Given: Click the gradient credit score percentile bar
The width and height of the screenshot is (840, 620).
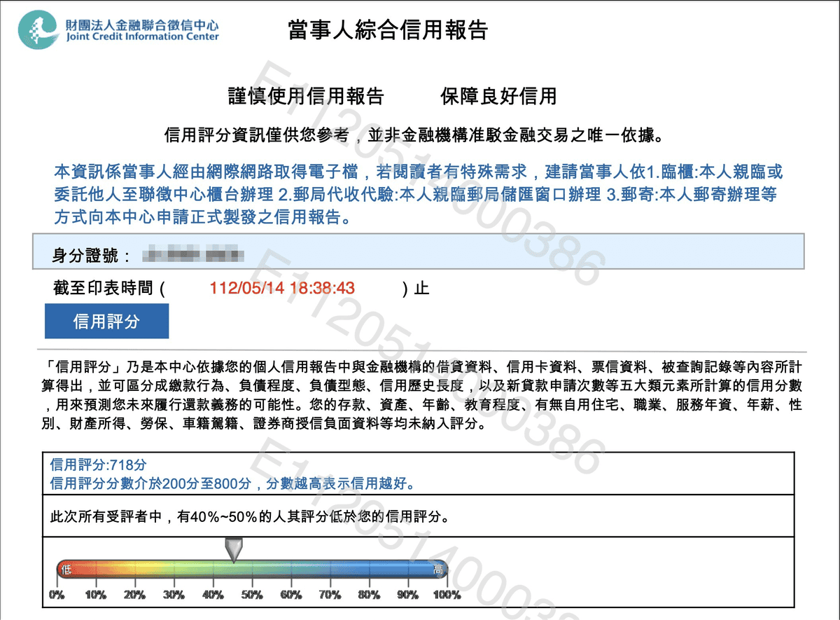Looking at the screenshot, I should point(252,569).
